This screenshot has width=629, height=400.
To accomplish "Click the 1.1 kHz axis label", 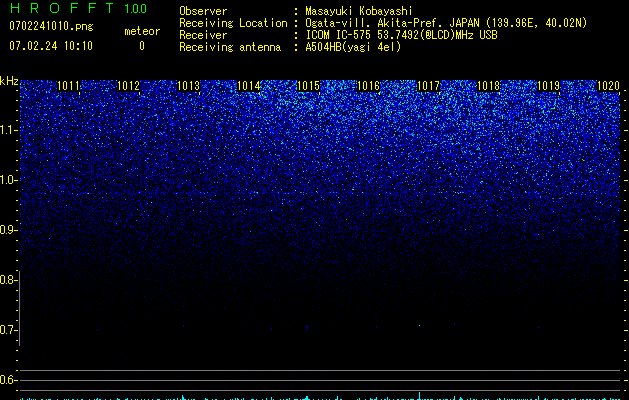I will click(8, 130).
